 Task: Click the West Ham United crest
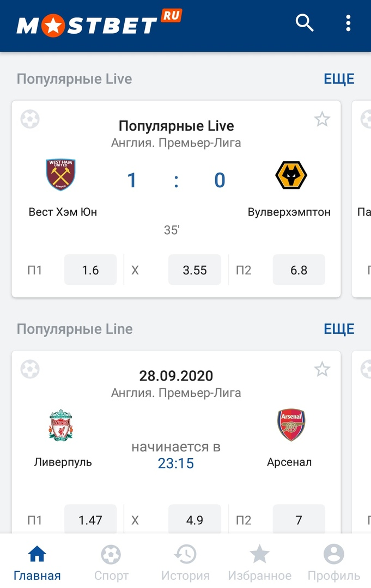(61, 175)
